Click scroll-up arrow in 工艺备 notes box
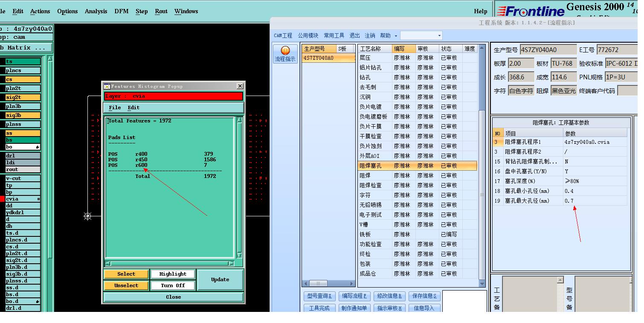644x323 pixels. click(560, 280)
